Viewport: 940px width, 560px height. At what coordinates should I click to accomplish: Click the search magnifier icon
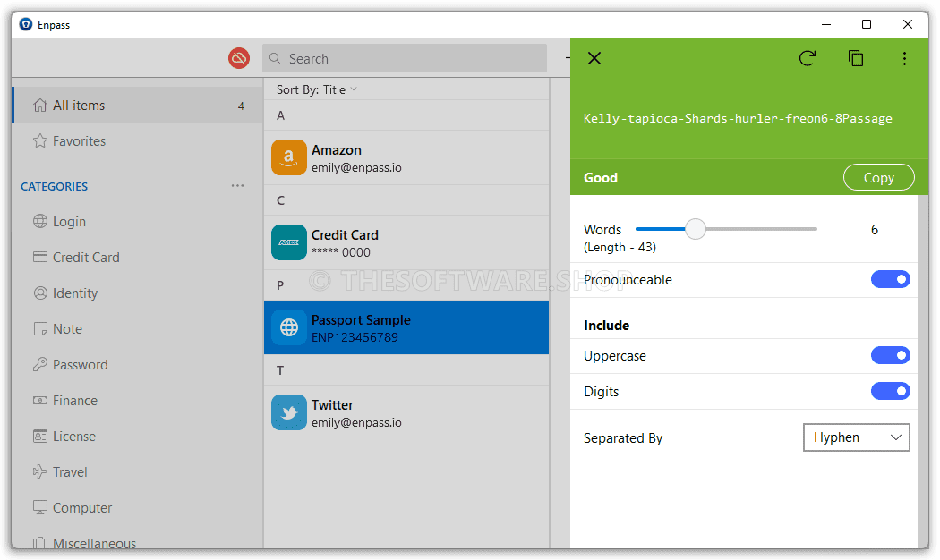pos(275,58)
